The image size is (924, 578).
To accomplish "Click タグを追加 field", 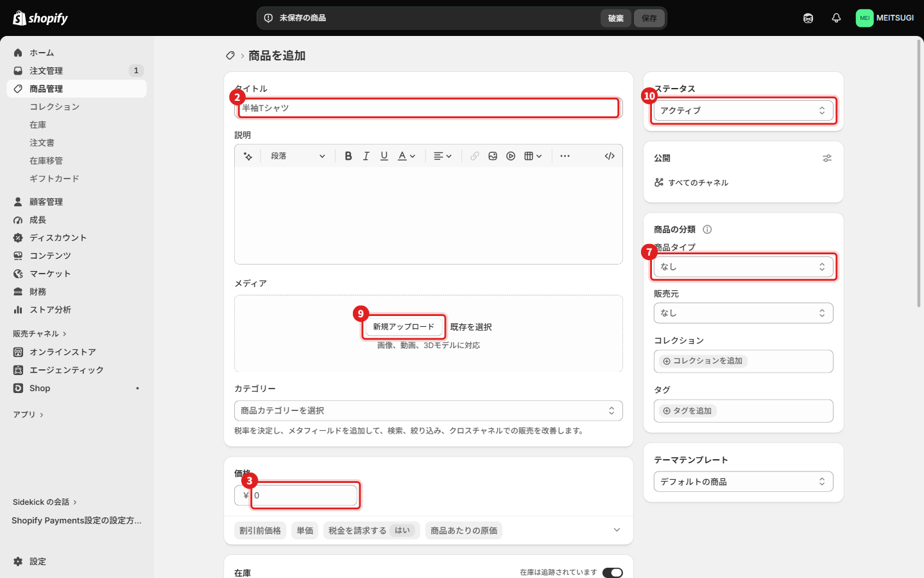I will 744,411.
